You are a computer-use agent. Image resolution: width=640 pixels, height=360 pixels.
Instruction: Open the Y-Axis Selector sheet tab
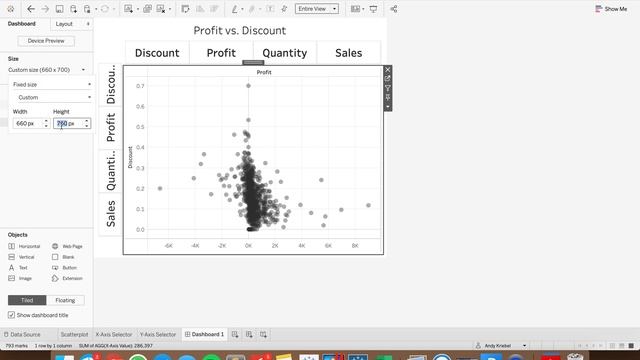(158, 334)
